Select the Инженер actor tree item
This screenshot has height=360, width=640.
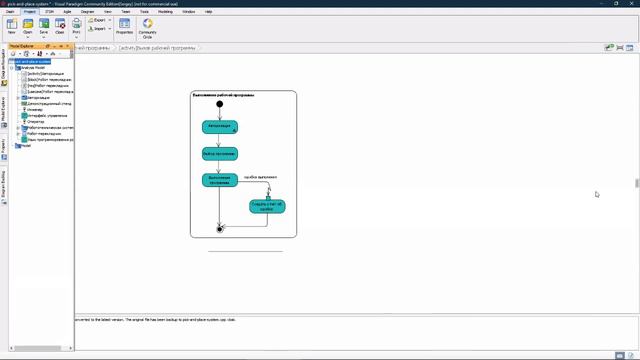pyautogui.click(x=32, y=110)
